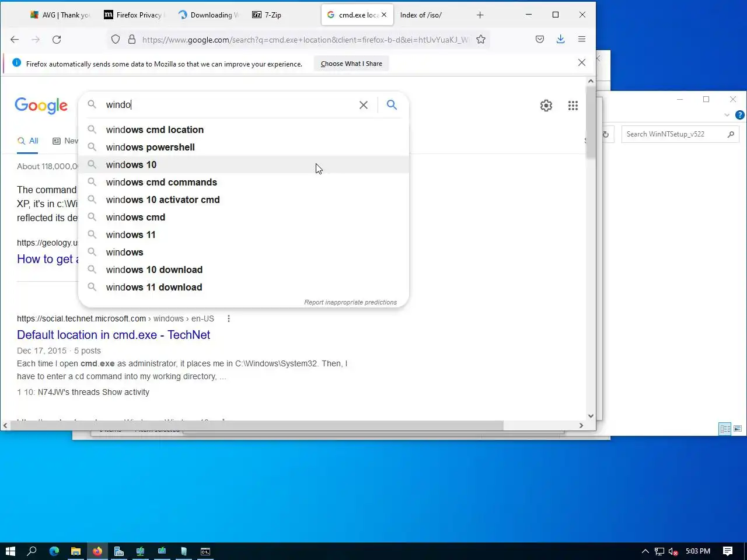747x560 pixels.
Task: Click the blue Google search magnifier
Action: (392, 104)
